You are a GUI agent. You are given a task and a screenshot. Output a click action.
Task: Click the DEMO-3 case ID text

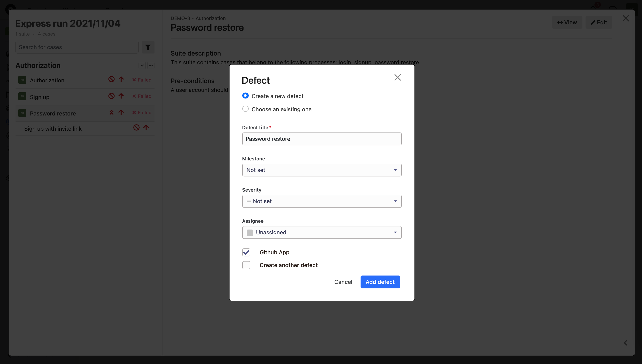click(x=180, y=18)
